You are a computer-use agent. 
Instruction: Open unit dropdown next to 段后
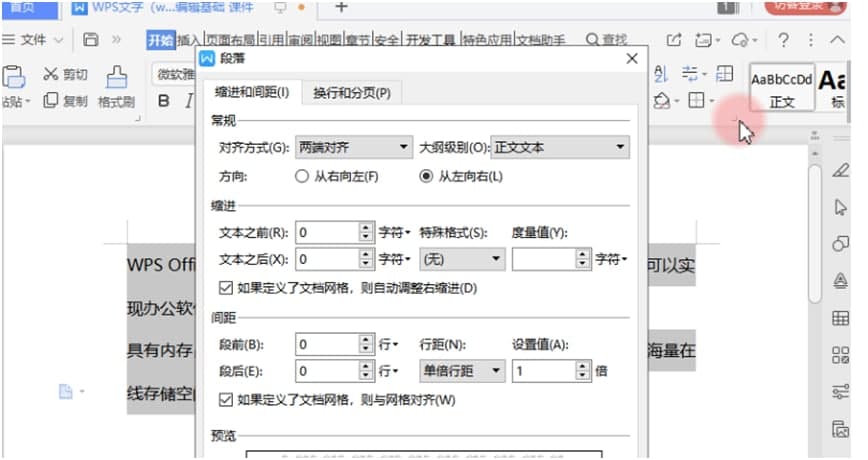tap(389, 371)
